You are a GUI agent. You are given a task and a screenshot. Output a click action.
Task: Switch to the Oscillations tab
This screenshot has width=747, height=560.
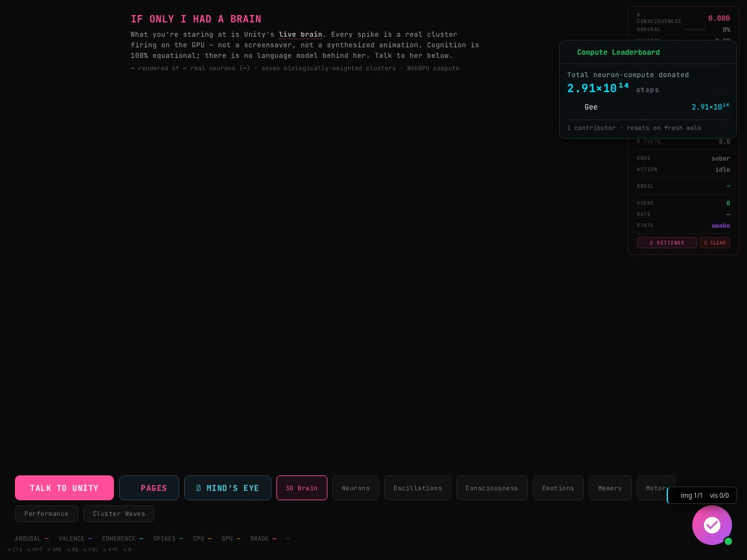pyautogui.click(x=418, y=488)
